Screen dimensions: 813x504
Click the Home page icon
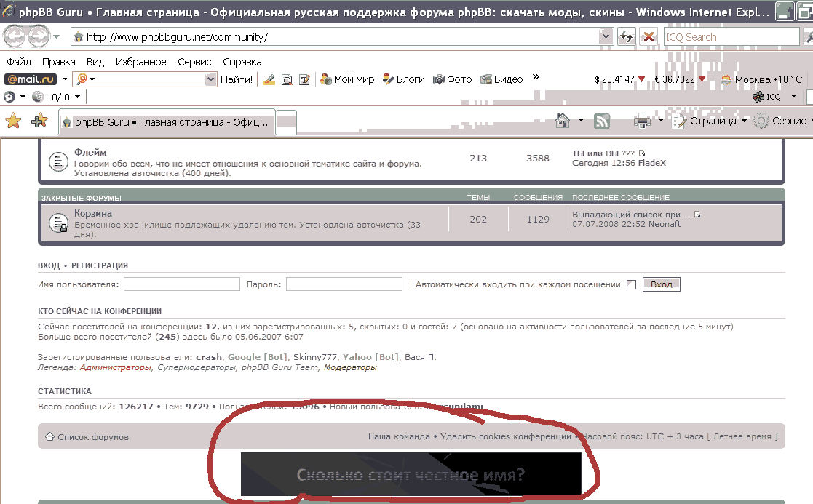coord(562,121)
